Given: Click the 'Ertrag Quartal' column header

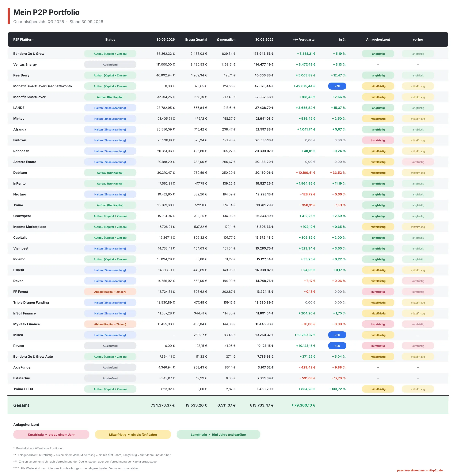Looking at the screenshot, I should 196,40.
